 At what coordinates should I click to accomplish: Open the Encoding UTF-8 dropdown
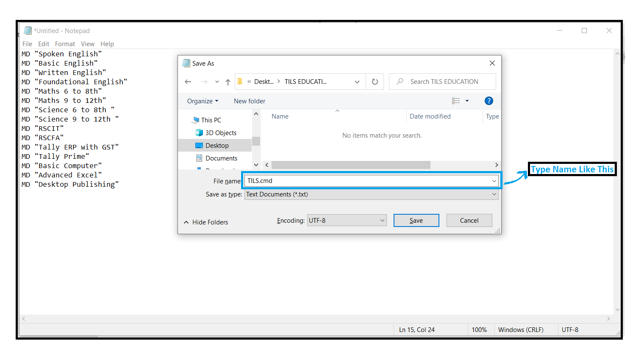pos(382,220)
